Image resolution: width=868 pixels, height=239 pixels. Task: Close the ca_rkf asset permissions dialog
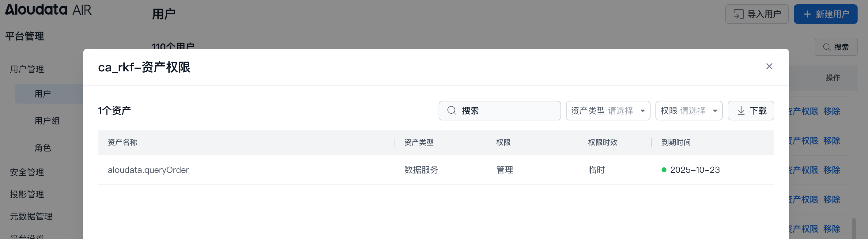pos(769,66)
